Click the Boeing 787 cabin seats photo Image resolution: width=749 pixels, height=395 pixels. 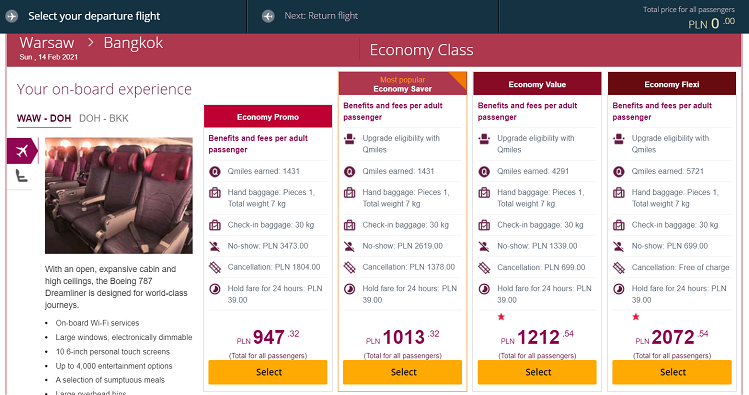(x=119, y=196)
